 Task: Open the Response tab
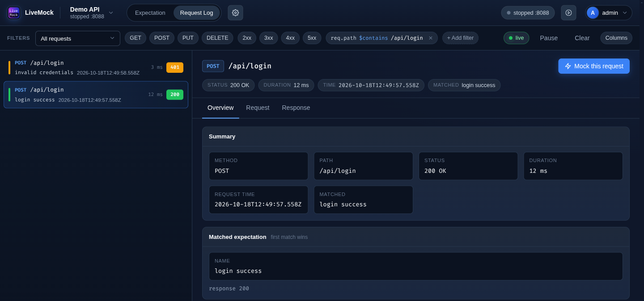point(296,108)
